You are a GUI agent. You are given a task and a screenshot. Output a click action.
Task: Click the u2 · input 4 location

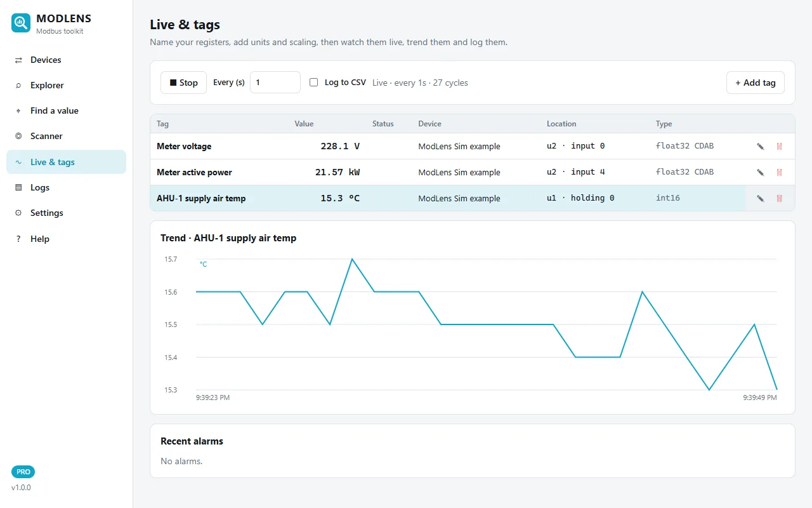tap(576, 172)
